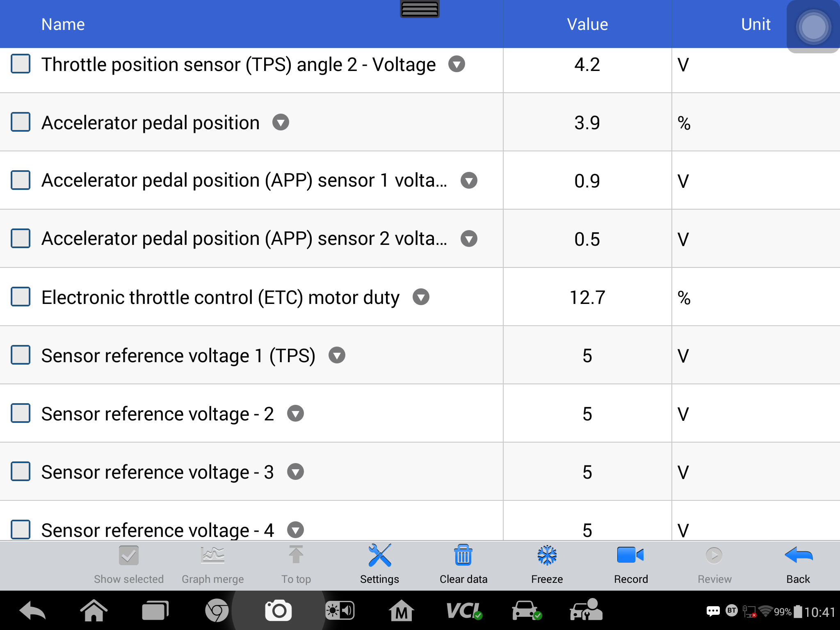This screenshot has height=630, width=840.
Task: Take a screenshot with the camera icon
Action: pos(278,611)
